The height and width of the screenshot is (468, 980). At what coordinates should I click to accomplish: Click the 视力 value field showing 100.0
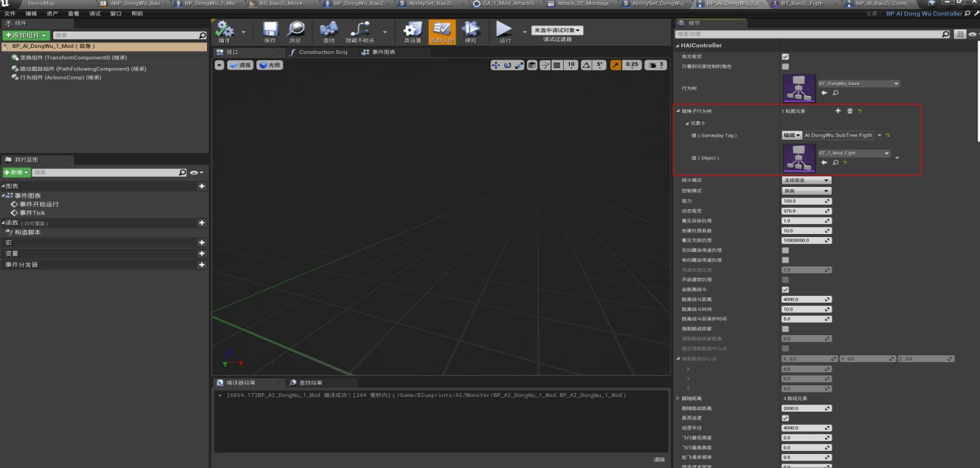[x=802, y=201]
